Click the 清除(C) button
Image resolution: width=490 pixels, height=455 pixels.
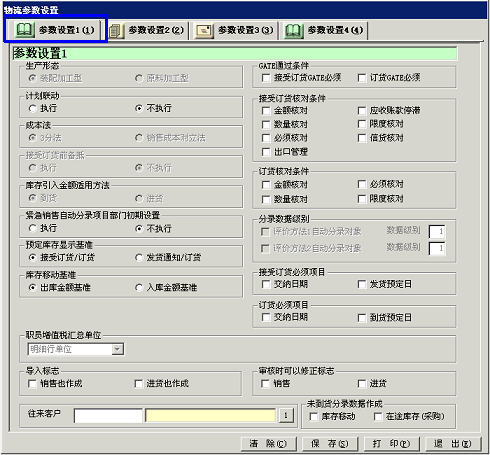coord(268,444)
